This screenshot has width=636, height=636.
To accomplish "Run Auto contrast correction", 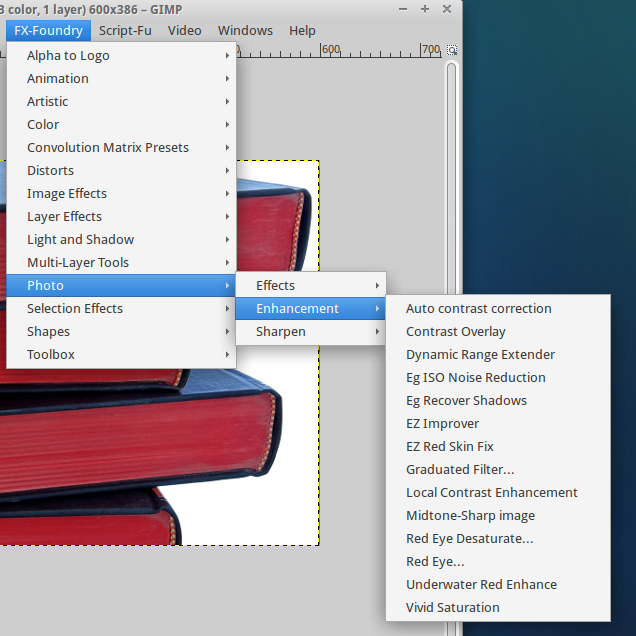I will [478, 309].
